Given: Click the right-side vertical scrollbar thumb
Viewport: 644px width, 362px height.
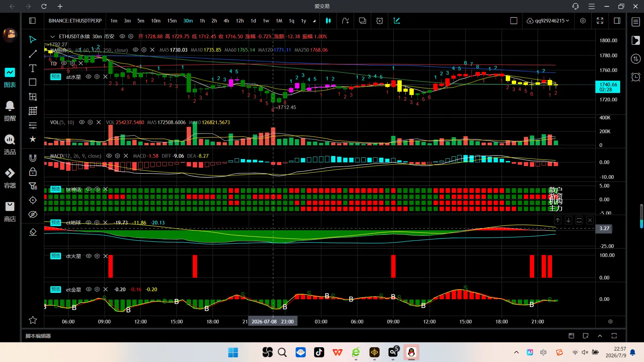Looking at the screenshot, I should [x=641, y=216].
